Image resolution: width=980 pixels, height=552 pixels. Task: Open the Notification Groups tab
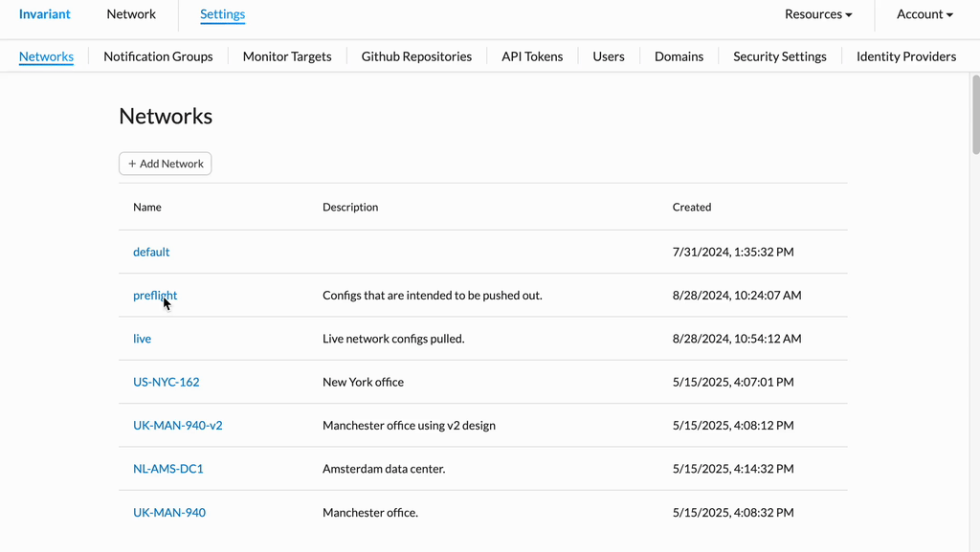[x=158, y=56]
